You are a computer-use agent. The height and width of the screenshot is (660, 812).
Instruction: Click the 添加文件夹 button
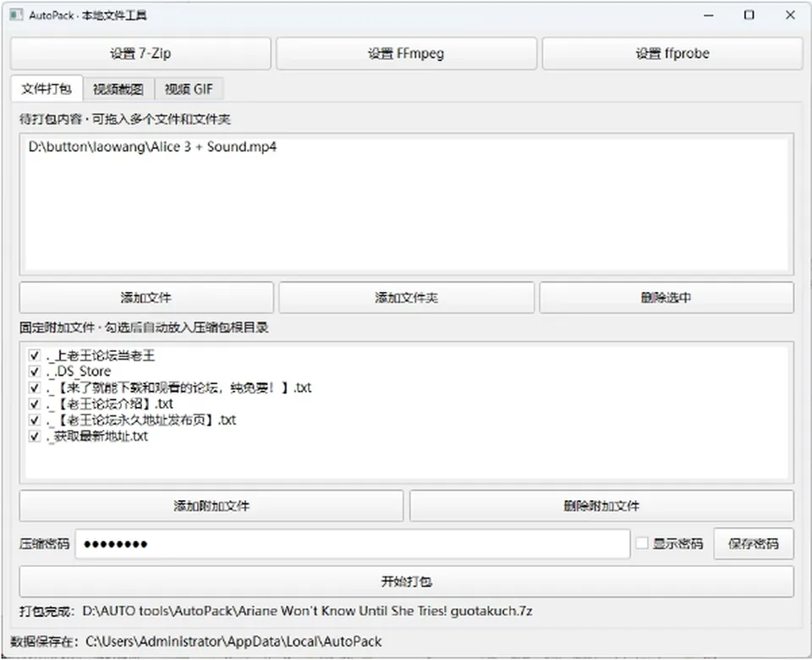pyautogui.click(x=406, y=297)
